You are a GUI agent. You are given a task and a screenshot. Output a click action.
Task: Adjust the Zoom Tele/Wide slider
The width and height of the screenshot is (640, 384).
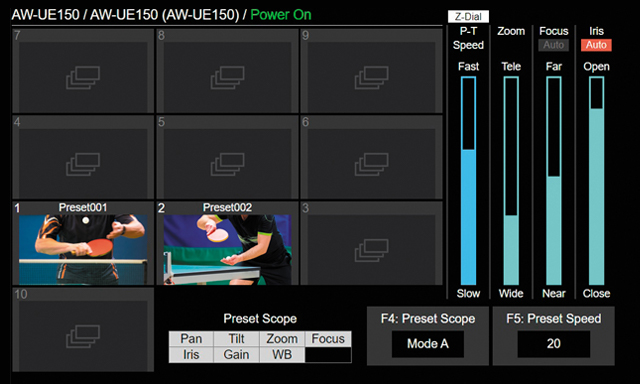511,181
